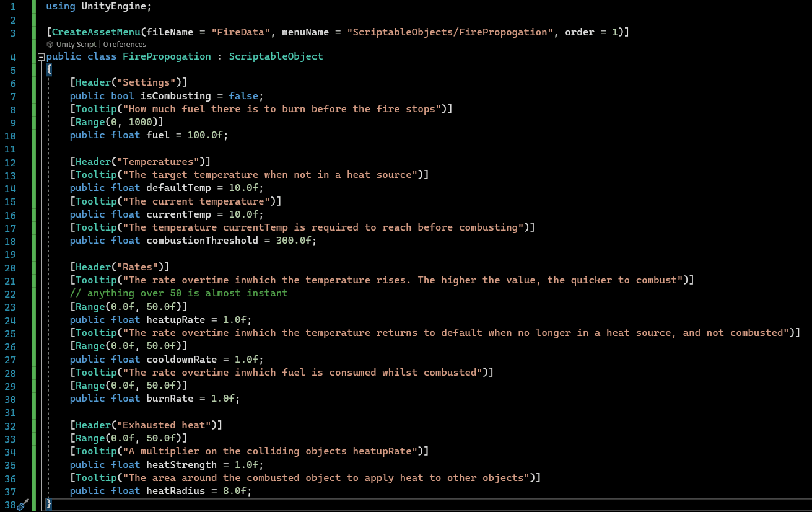Click the 'combustionThreshold' variable name
The image size is (812, 512).
(x=202, y=241)
